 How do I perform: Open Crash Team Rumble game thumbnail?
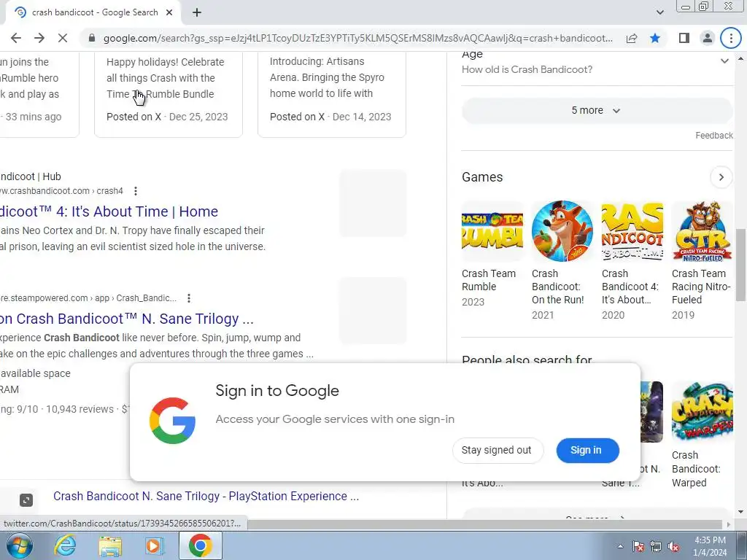[492, 231]
